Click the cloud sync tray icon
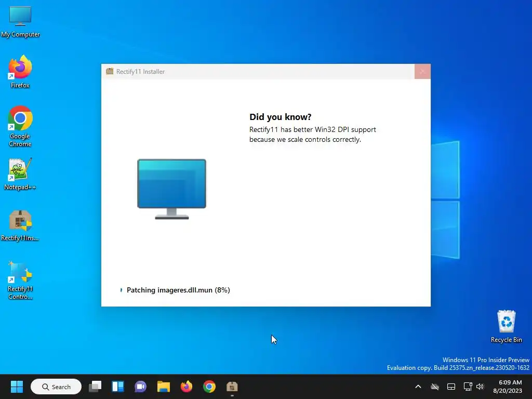 [x=435, y=387]
